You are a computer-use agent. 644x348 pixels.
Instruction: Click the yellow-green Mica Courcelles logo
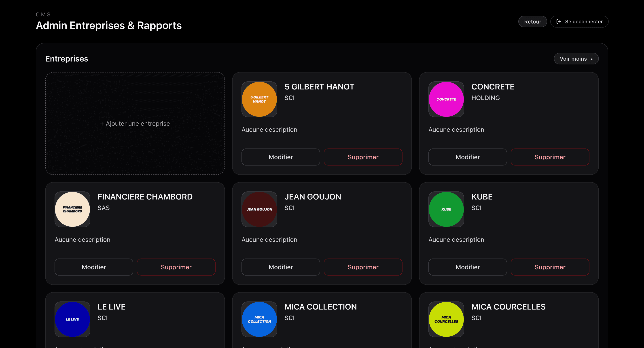446,319
